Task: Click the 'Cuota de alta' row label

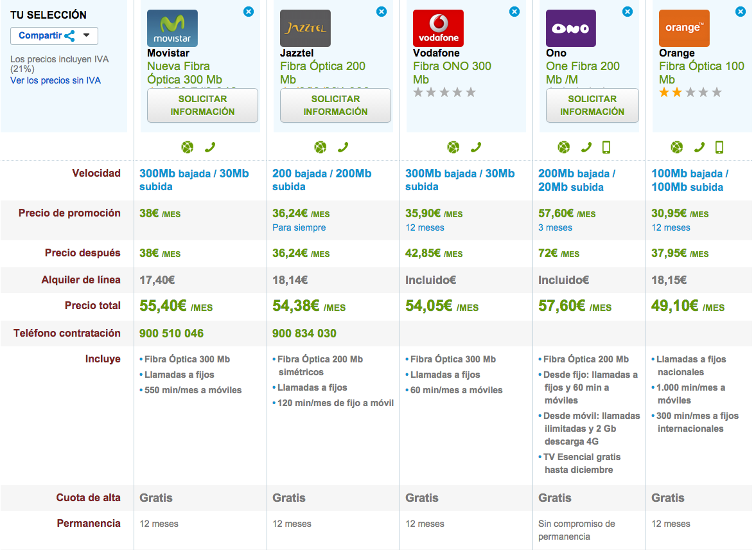Action: coord(88,498)
